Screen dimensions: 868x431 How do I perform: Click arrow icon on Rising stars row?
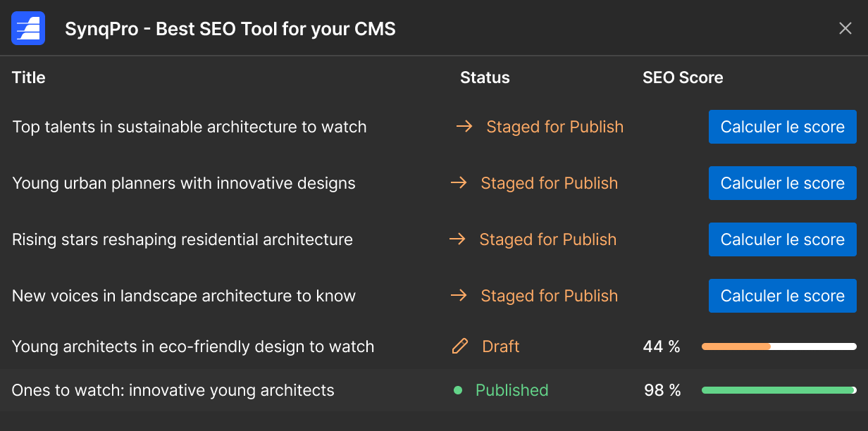point(457,239)
